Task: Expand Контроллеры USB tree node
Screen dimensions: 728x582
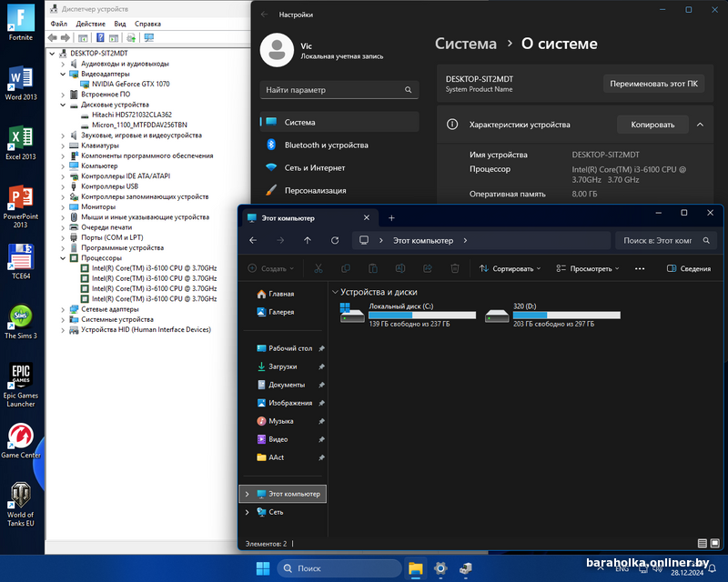Action: 63,186
